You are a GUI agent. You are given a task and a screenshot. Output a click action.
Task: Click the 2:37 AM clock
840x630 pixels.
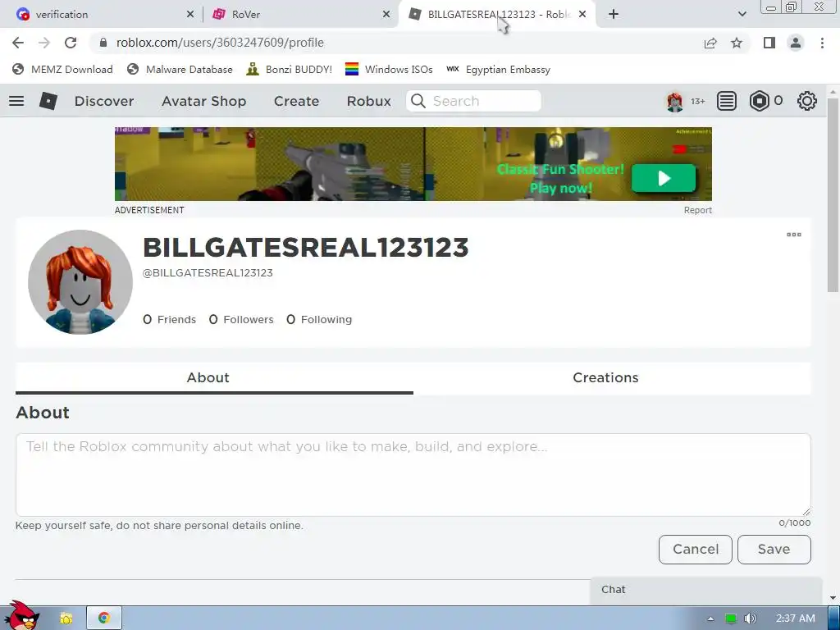(x=795, y=619)
